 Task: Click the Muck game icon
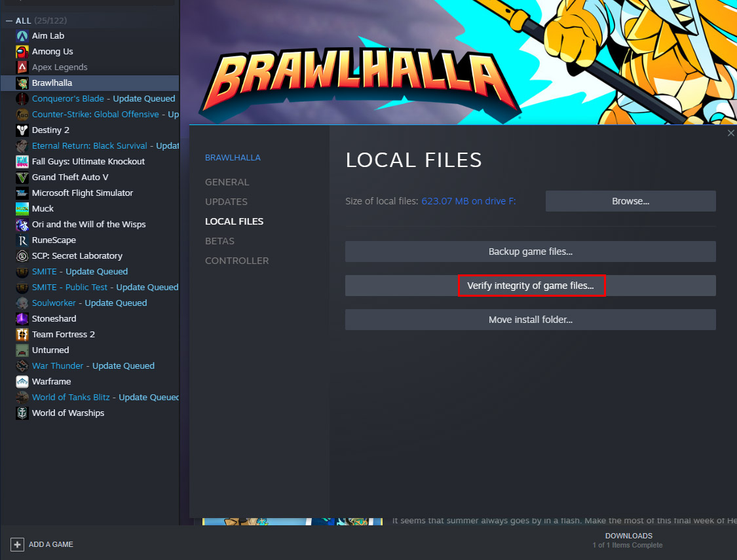pos(22,208)
